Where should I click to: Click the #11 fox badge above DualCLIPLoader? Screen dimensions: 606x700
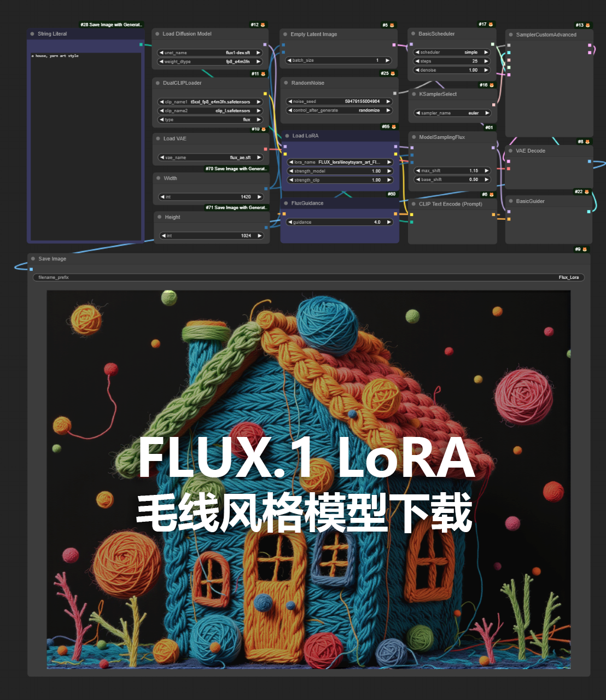click(259, 74)
